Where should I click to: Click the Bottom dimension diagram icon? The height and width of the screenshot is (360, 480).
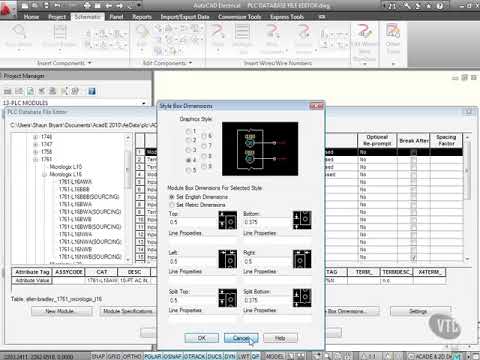pyautogui.click(x=302, y=220)
